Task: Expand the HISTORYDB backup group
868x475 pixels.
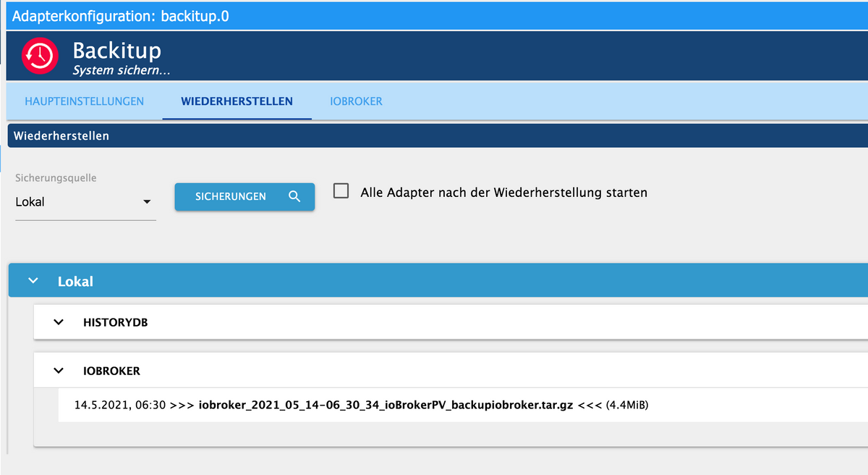Action: click(59, 322)
